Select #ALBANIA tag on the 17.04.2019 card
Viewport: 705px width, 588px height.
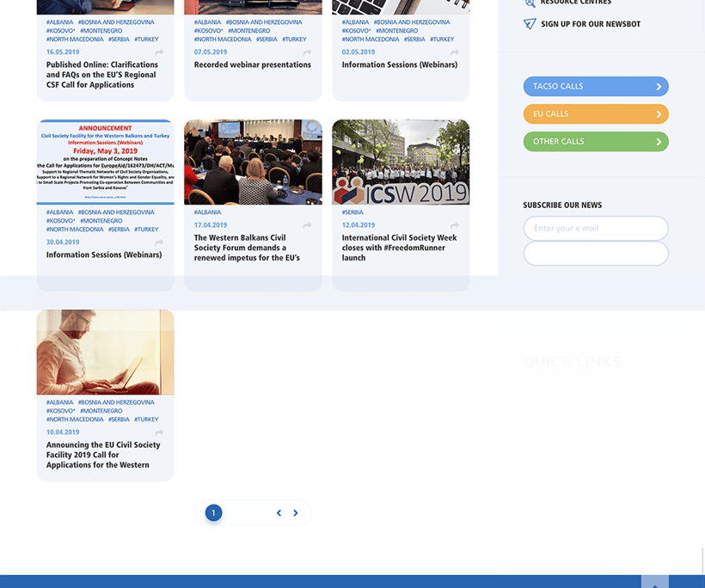click(x=208, y=212)
